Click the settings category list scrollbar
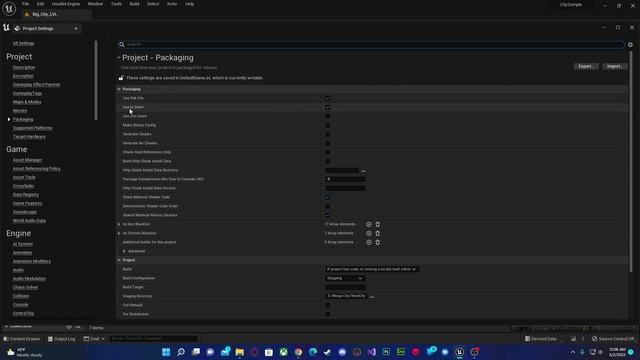 [96, 80]
